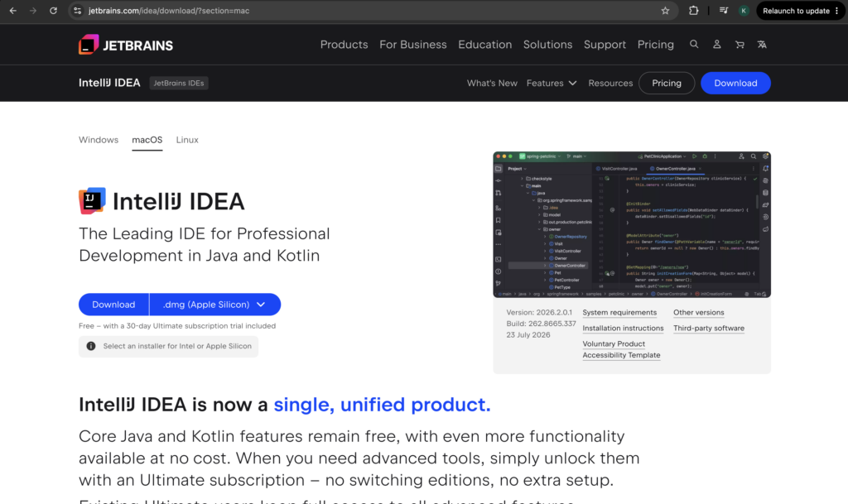848x504 pixels.
Task: Open JetBrains account user icon
Action: click(x=716, y=45)
